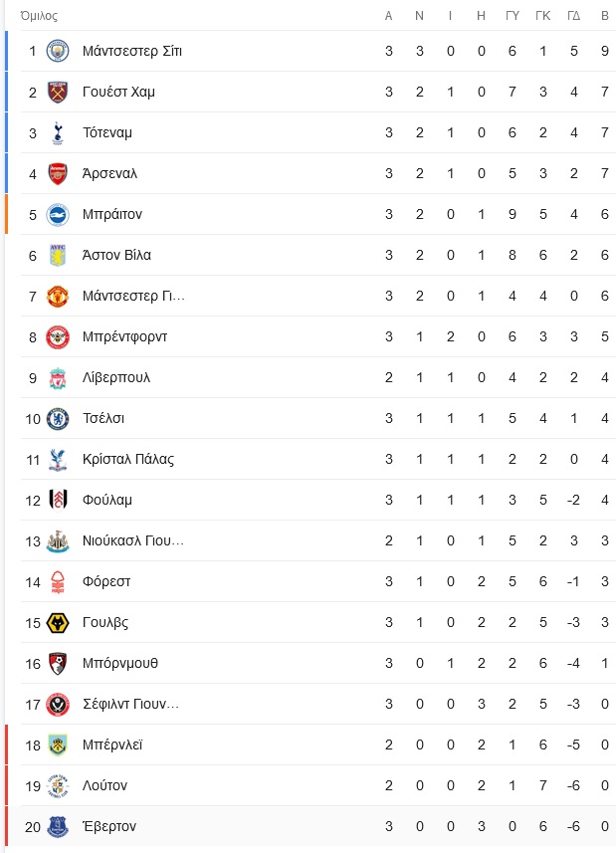Select the Φούλαμ team name
This screenshot has height=853, width=616.
[107, 500]
